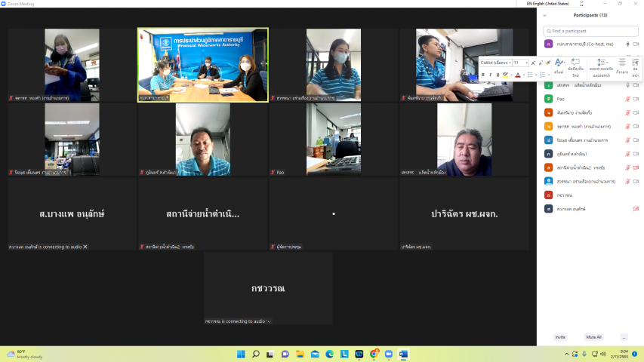Open Google Chrome from taskbar

374,354
